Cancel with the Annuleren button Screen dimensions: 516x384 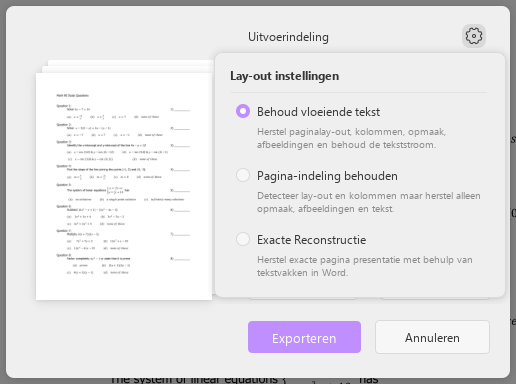click(x=432, y=337)
